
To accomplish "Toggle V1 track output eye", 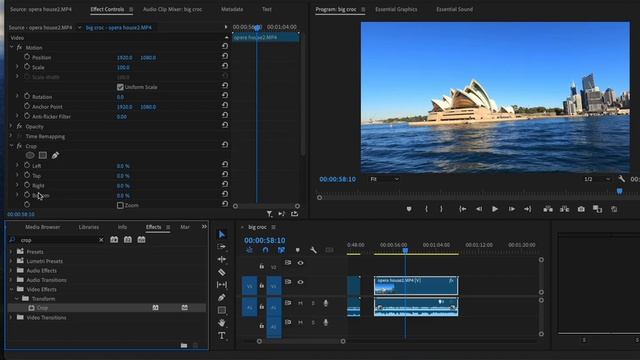I will [300, 282].
